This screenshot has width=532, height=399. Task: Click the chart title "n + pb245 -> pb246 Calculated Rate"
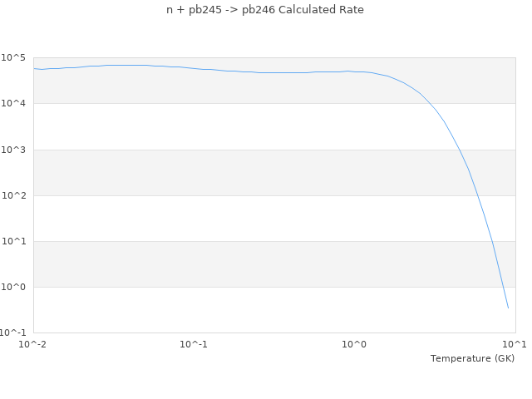pos(265,10)
